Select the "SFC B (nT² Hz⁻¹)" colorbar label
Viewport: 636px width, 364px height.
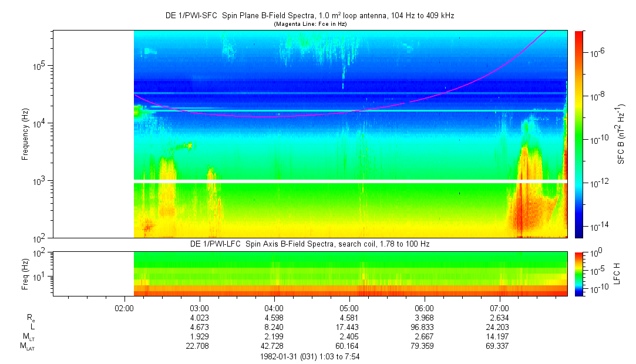click(621, 134)
